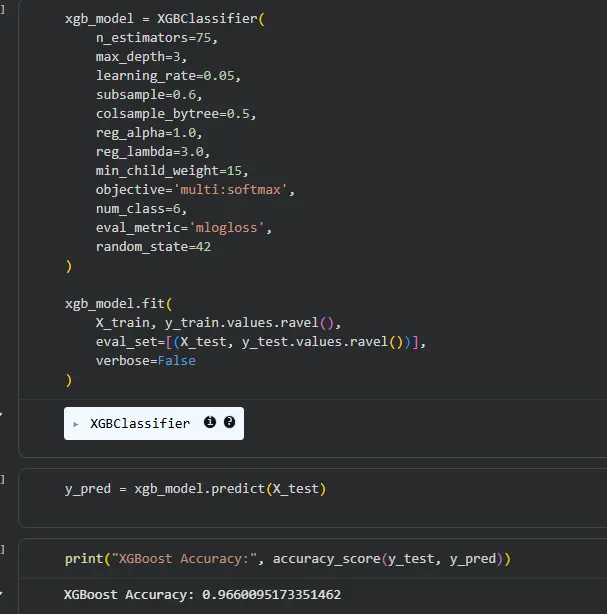Click the output 'XGBoost Accuracy: 0.9660095173351462'
Screen dimensions: 607x614
pos(202,595)
